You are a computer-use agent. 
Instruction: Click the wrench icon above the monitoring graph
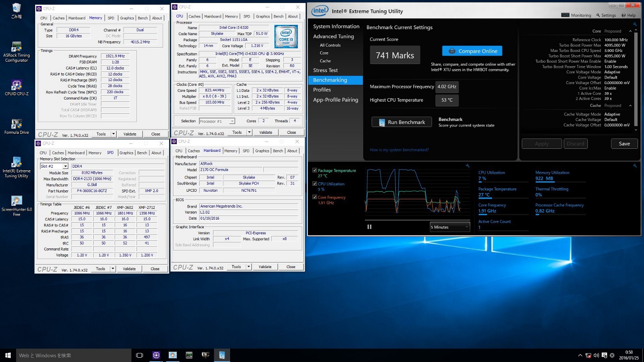tap(468, 166)
